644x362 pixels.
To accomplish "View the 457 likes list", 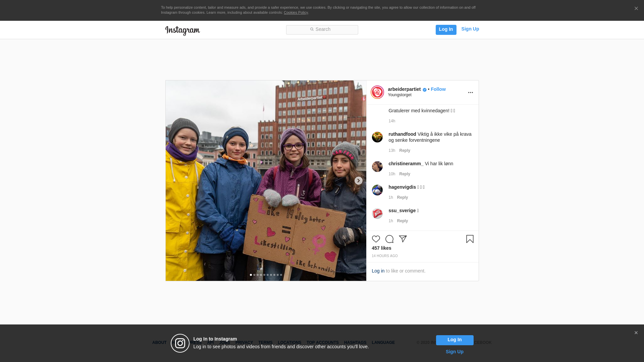I will tap(381, 248).
